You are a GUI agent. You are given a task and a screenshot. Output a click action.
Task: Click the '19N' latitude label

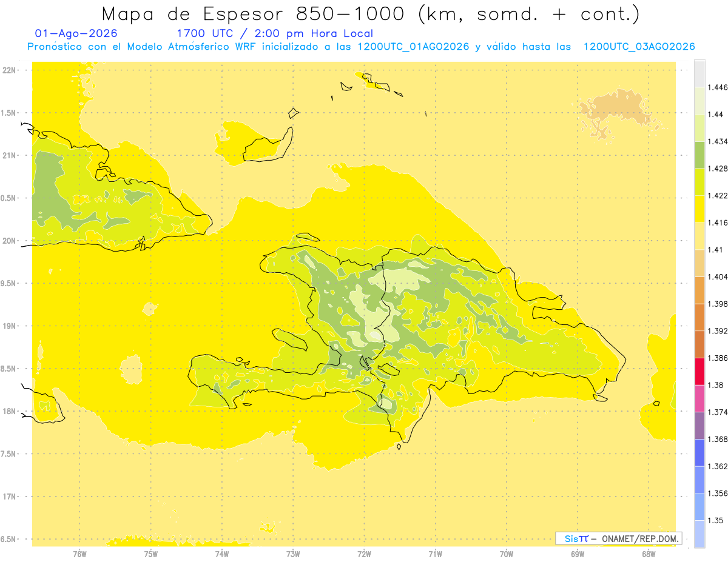tap(10, 326)
